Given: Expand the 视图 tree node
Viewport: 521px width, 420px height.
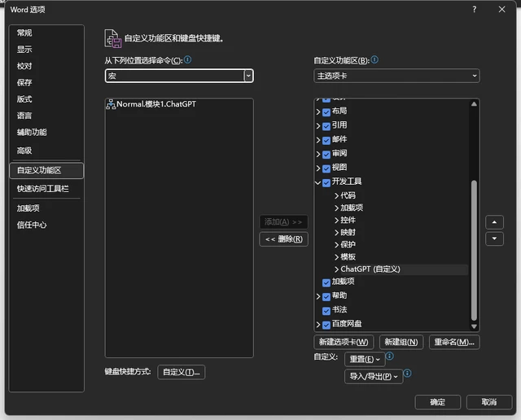Looking at the screenshot, I should click(318, 168).
